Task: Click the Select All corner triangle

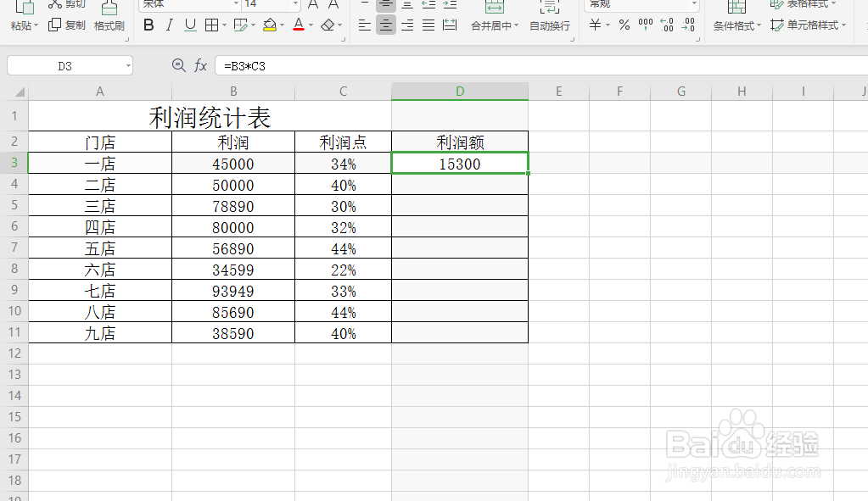Action: point(19,92)
